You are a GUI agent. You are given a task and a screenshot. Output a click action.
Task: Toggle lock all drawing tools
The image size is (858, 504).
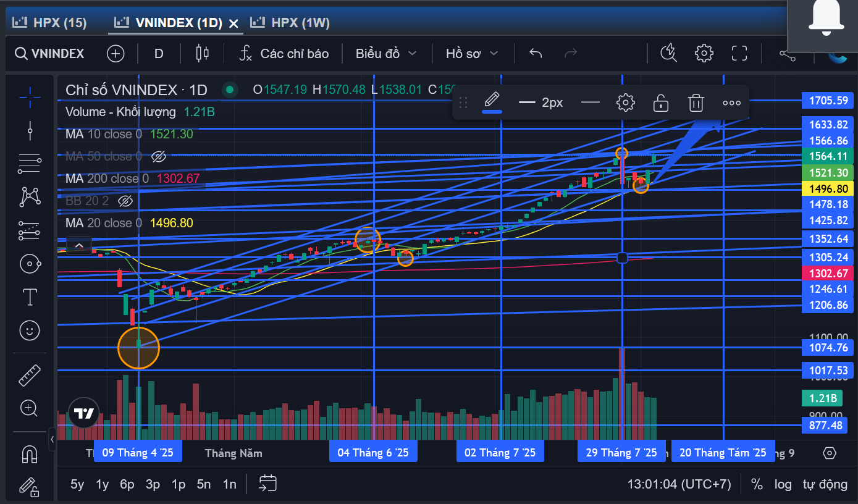[x=30, y=487]
